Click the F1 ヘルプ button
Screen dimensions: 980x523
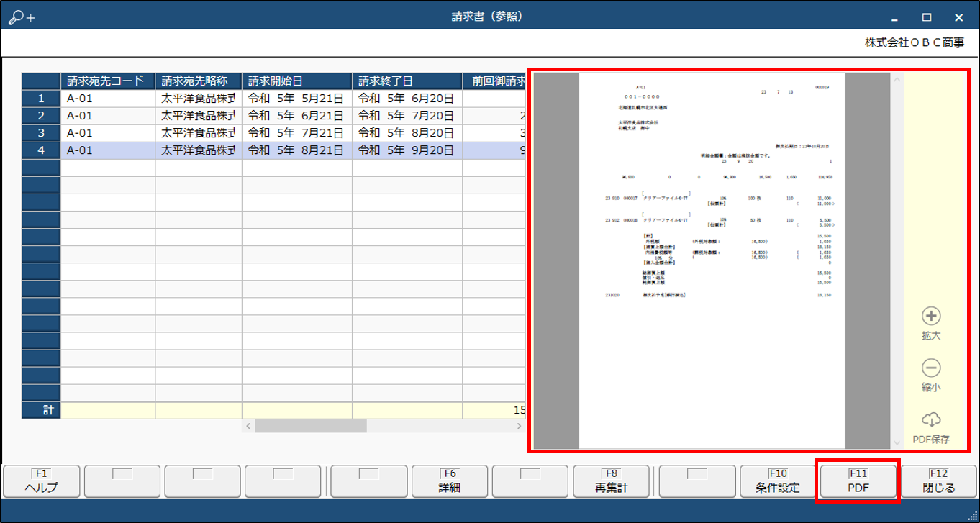click(41, 481)
